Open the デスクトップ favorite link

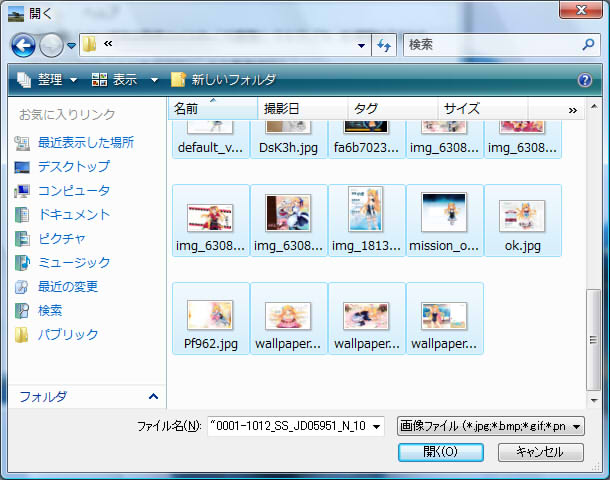[x=74, y=166]
